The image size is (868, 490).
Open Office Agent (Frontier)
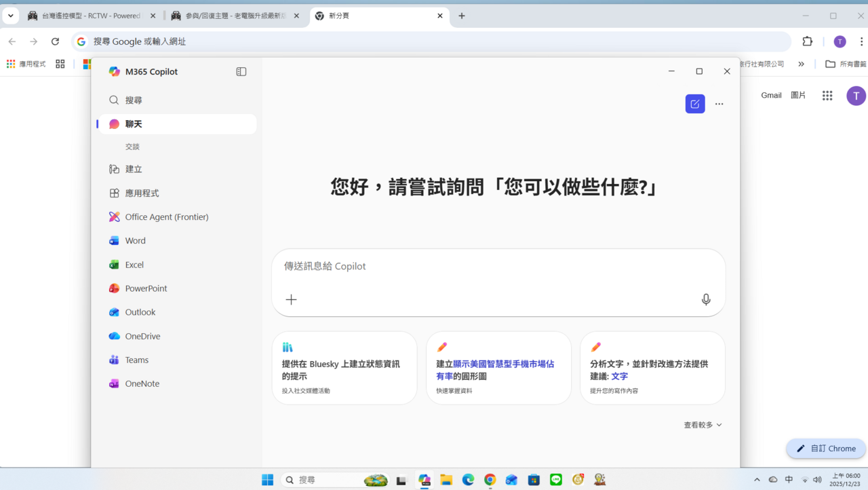pyautogui.click(x=167, y=216)
